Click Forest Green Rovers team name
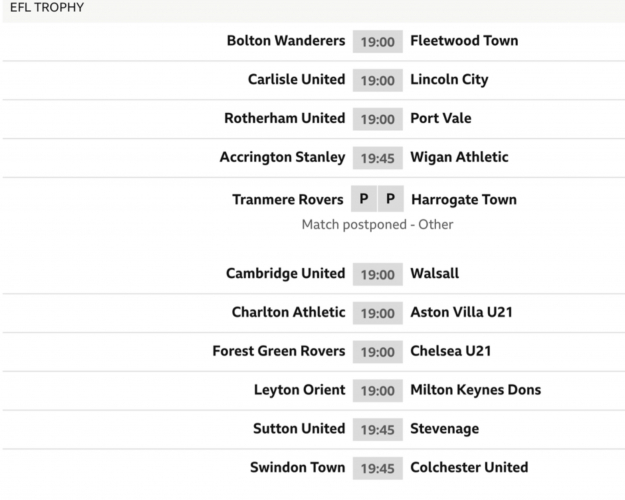Screen dimensions: 625x500 278,351
